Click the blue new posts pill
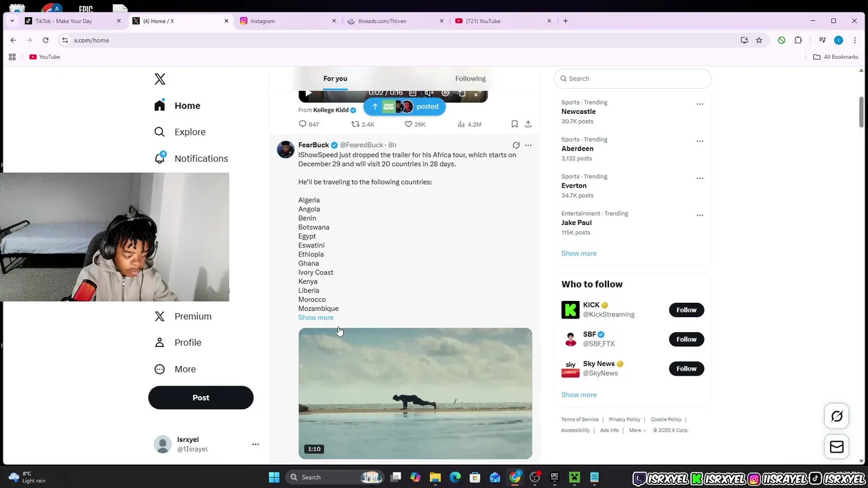The width and height of the screenshot is (868, 488). pyautogui.click(x=404, y=106)
